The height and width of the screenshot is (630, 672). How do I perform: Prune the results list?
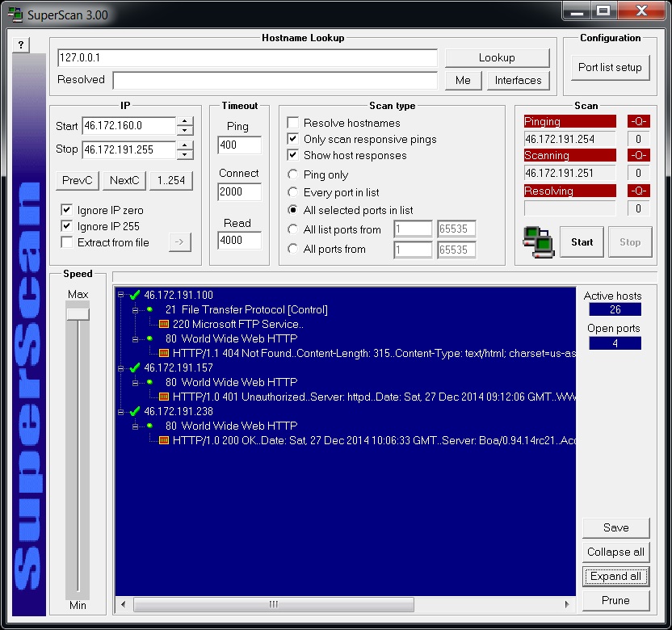coord(615,600)
